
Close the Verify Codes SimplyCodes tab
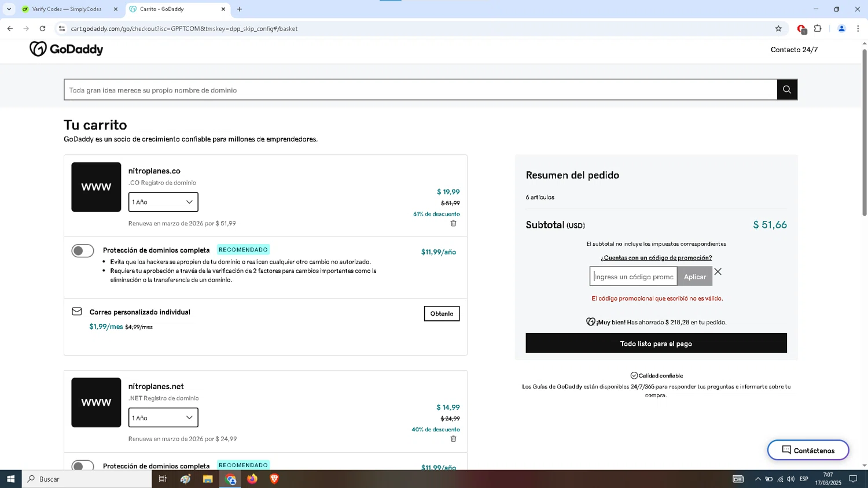tap(116, 9)
